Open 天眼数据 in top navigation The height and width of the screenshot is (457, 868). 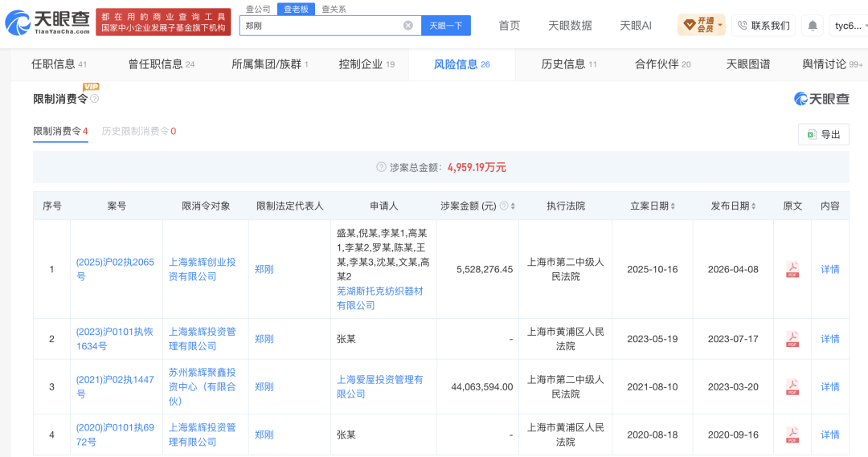point(570,26)
